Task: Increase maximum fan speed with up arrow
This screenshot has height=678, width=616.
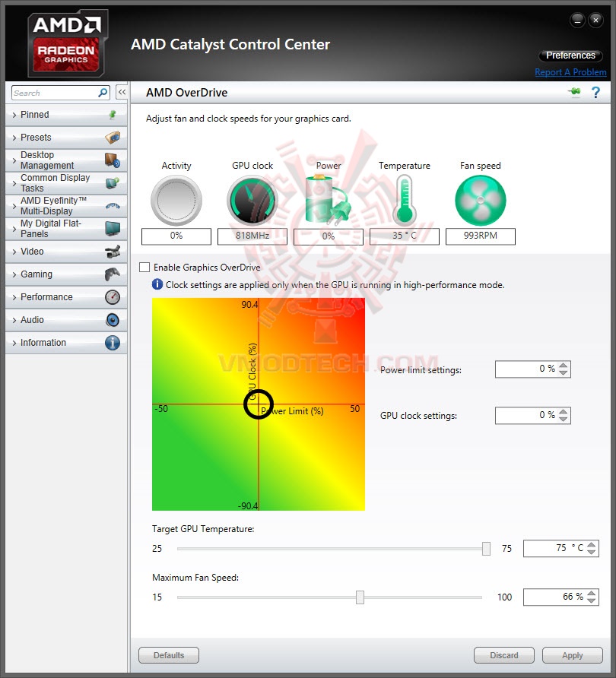Action: (592, 593)
